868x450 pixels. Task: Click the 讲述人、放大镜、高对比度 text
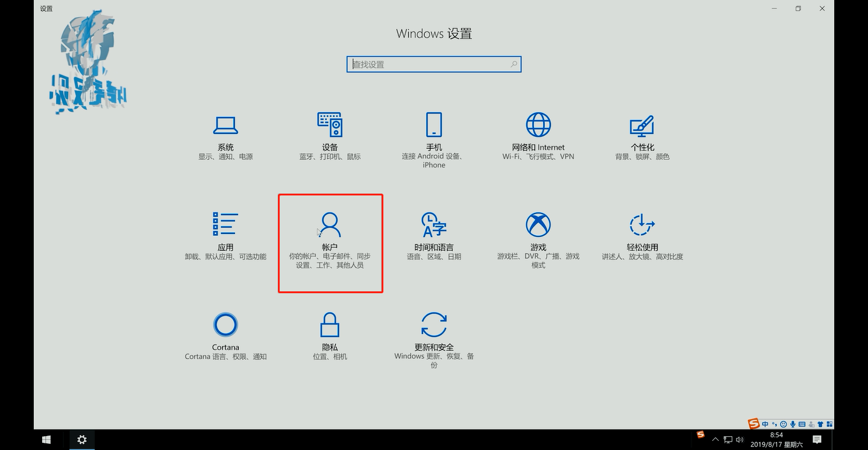(x=643, y=257)
